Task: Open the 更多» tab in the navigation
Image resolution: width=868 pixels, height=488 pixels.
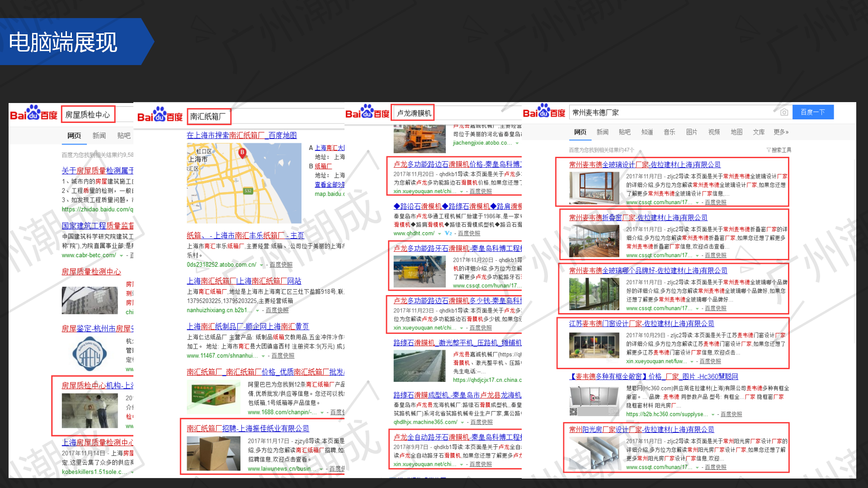Action: click(781, 132)
